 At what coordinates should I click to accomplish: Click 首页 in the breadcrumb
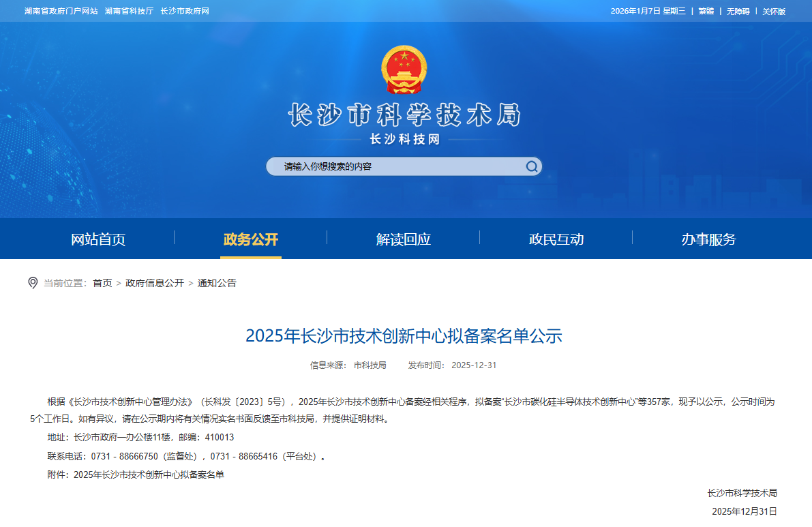click(x=102, y=283)
